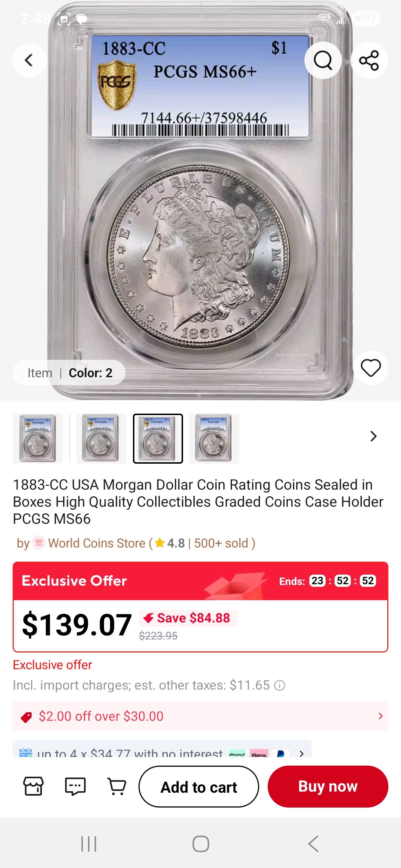
Task: Go to Android home button
Action: coord(201,844)
